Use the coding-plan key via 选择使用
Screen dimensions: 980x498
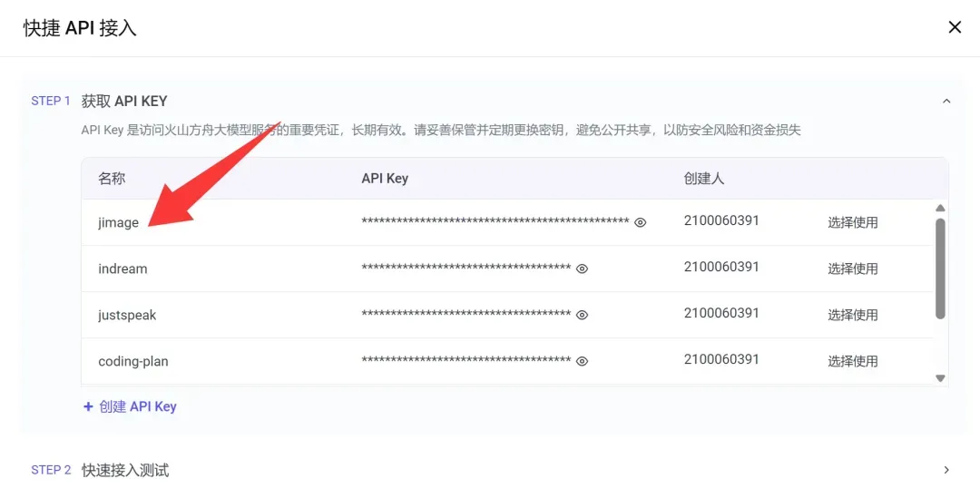tap(852, 361)
